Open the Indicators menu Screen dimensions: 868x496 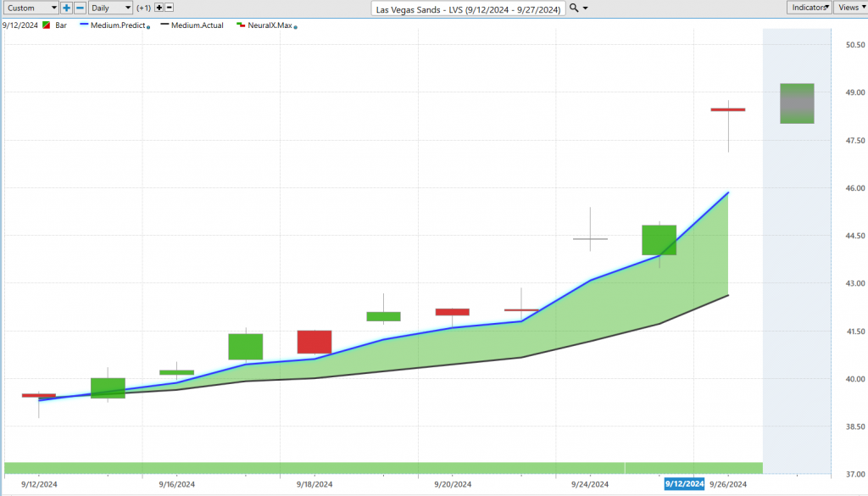click(810, 8)
